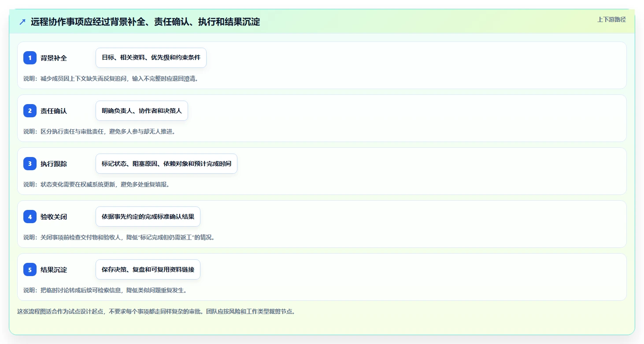Screen dimensions: 644x344
Task: Click the step 4 number badge
Action: coord(30,217)
